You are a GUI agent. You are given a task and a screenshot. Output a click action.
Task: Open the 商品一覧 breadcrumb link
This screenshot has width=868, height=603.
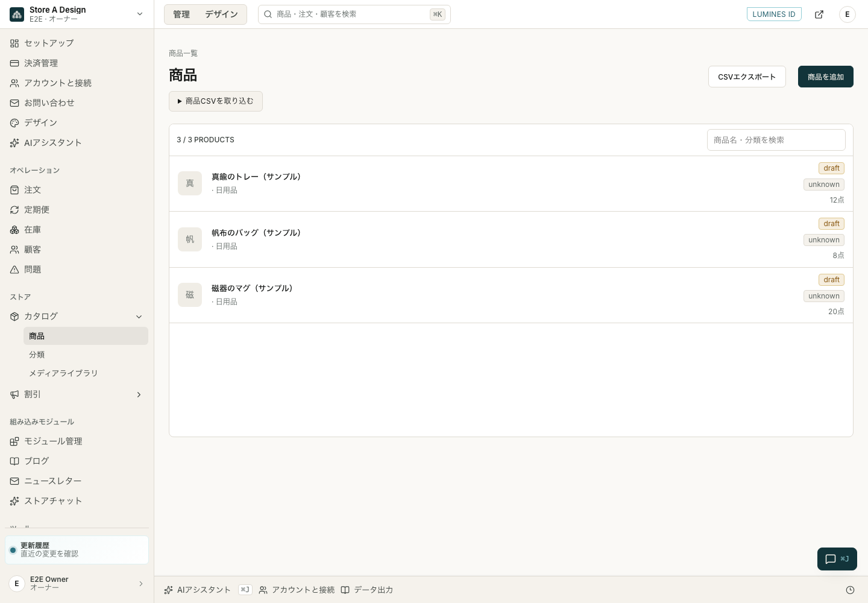coord(183,54)
